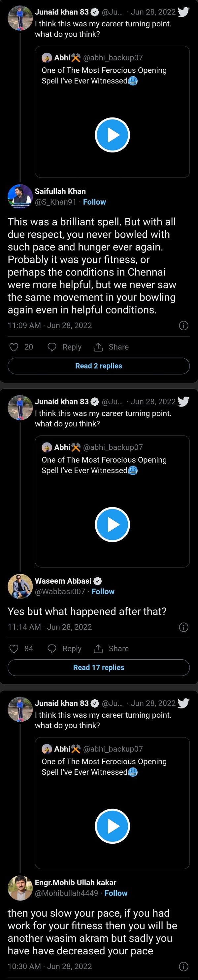Share Saifullah Khan's tweet via the share icon
This screenshot has width=198, height=980.
click(x=98, y=347)
